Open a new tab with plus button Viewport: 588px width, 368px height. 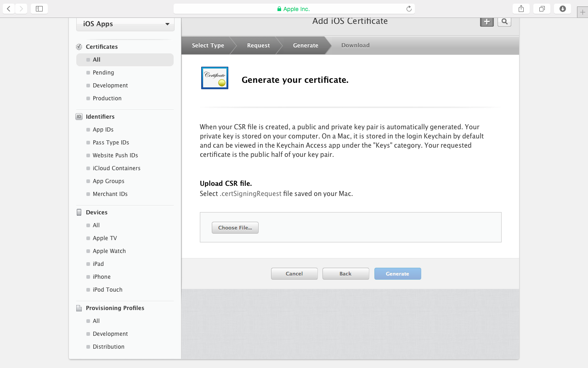[582, 12]
